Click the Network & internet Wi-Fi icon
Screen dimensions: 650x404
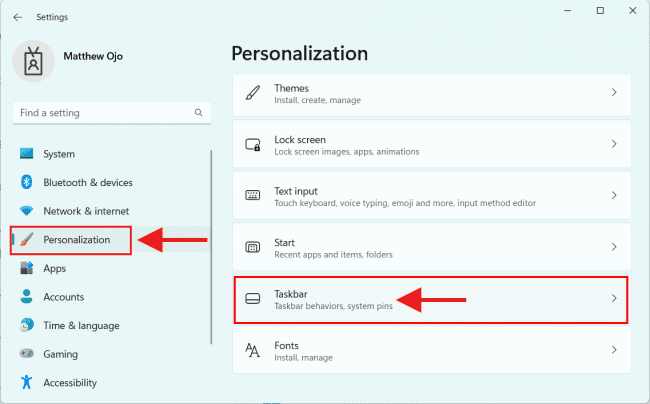[x=26, y=211]
